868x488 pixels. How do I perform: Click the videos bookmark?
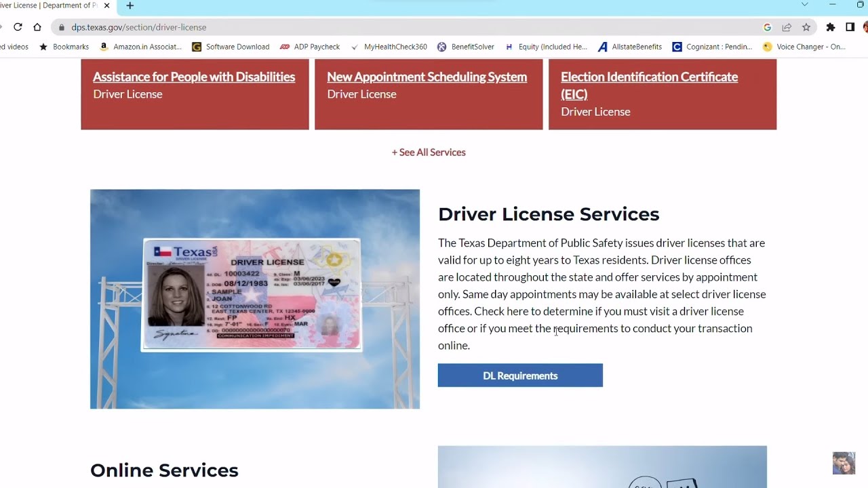coord(14,47)
